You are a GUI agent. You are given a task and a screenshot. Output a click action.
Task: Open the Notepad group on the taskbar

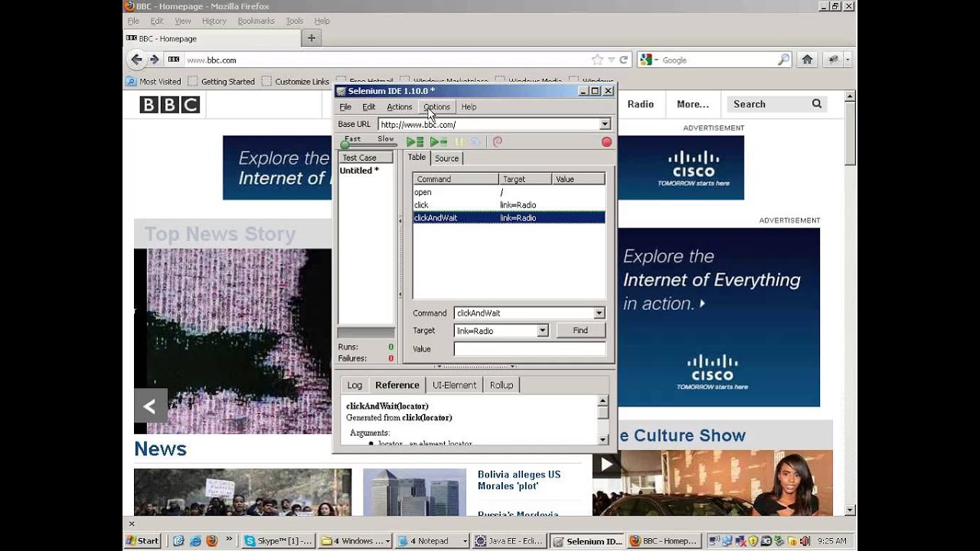432,540
